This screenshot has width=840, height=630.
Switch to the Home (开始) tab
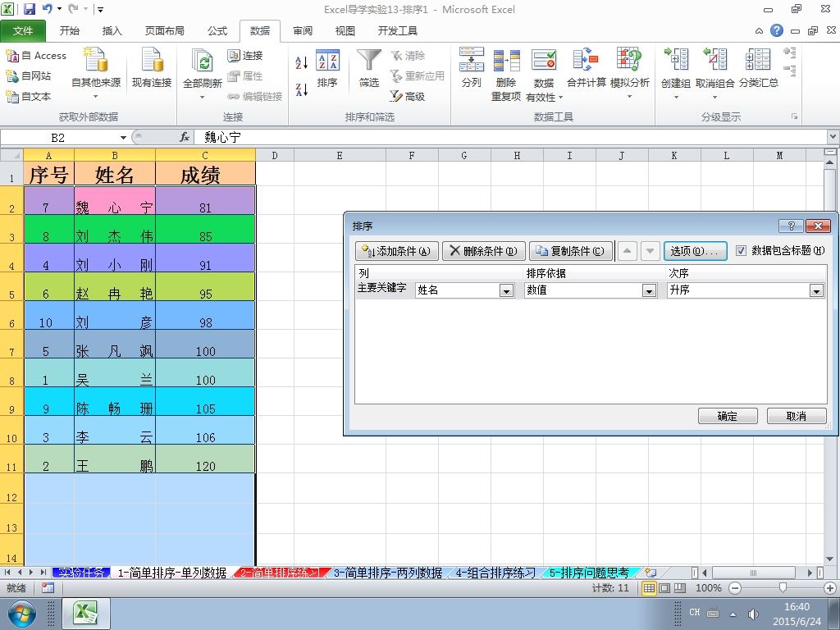[70, 31]
